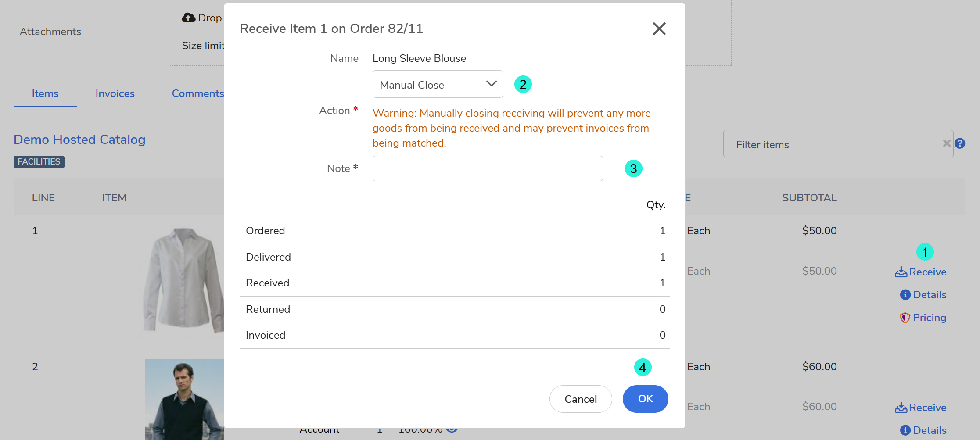Viewport: 980px width, 440px height.
Task: Click the Receive icon for line 2
Action: point(901,408)
